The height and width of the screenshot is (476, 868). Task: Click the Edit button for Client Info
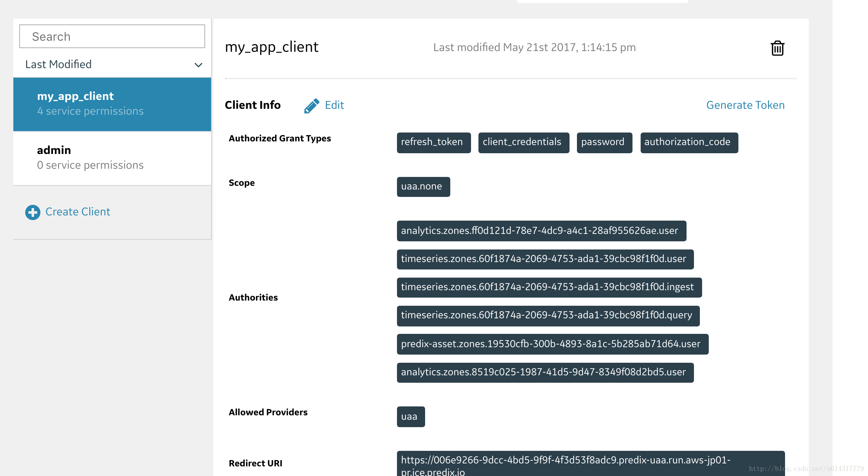coord(325,105)
